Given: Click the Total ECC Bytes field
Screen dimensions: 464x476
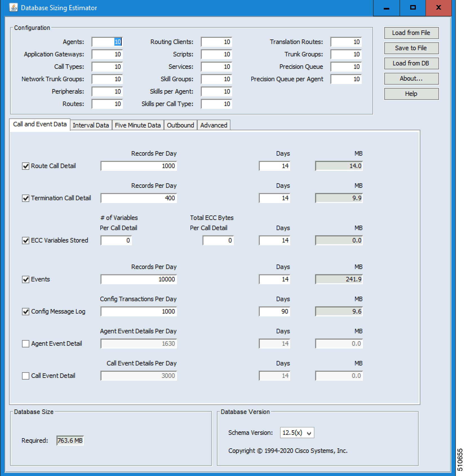Looking at the screenshot, I should click(x=218, y=241).
